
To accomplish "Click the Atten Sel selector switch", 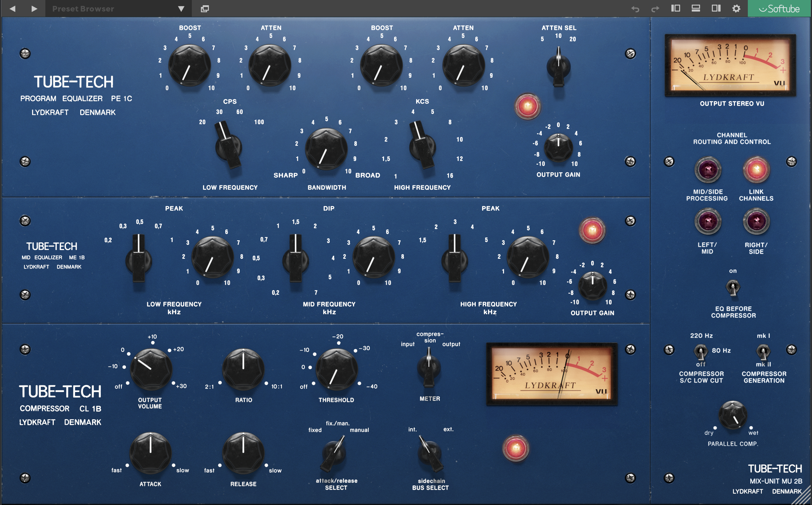I will [558, 67].
